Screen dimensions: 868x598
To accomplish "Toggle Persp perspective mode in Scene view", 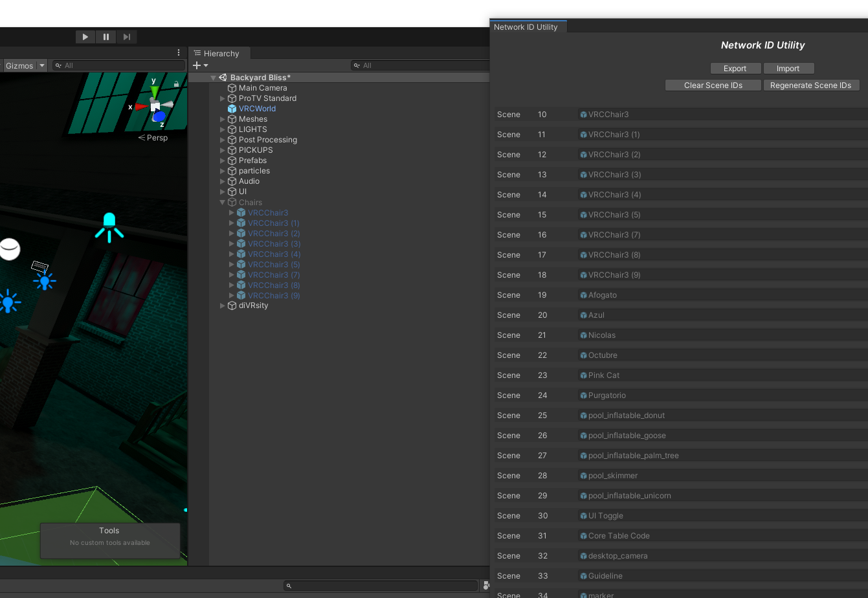I will pos(153,138).
